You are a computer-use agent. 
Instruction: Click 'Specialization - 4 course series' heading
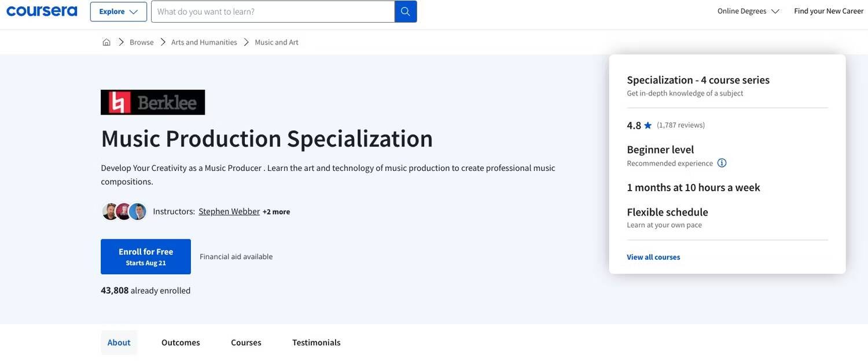(x=698, y=80)
